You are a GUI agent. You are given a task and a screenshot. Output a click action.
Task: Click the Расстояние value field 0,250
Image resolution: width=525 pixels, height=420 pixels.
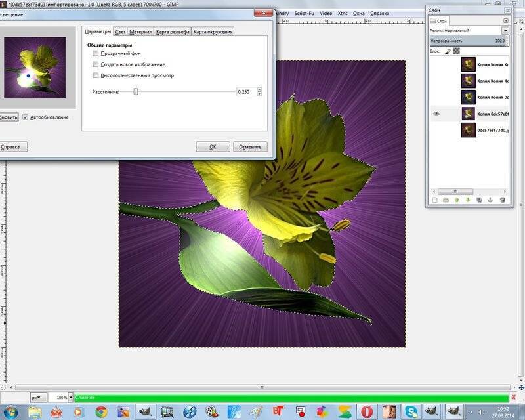click(x=247, y=92)
